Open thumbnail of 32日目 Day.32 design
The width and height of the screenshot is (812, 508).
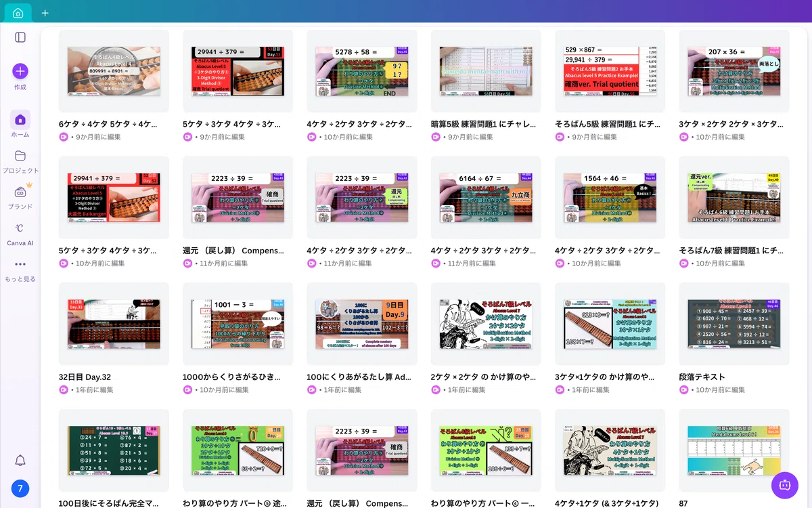click(x=114, y=324)
